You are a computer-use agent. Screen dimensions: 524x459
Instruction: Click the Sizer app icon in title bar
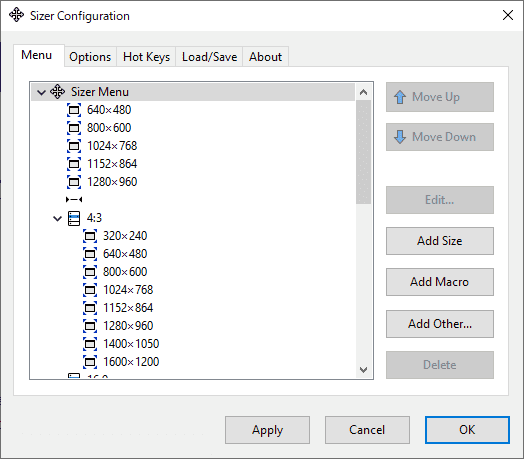point(16,15)
